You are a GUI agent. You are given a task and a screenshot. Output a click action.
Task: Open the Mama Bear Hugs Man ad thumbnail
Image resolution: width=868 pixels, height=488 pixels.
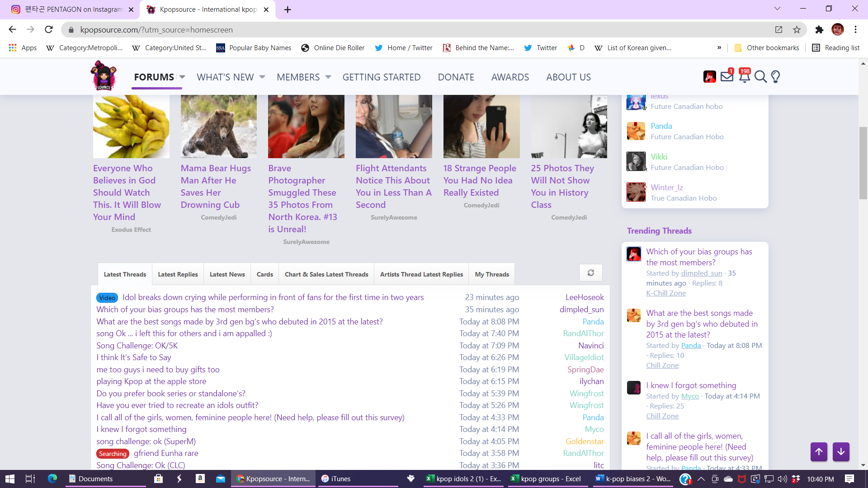(219, 127)
